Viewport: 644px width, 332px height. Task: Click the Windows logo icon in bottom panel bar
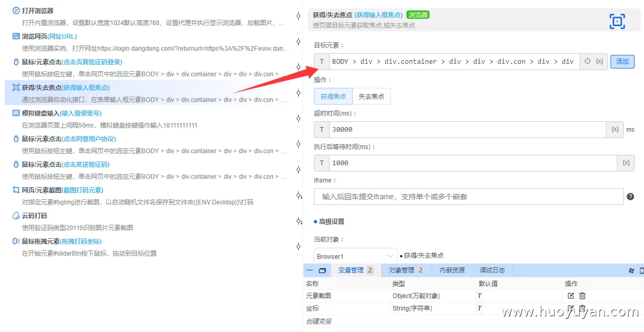click(x=631, y=271)
